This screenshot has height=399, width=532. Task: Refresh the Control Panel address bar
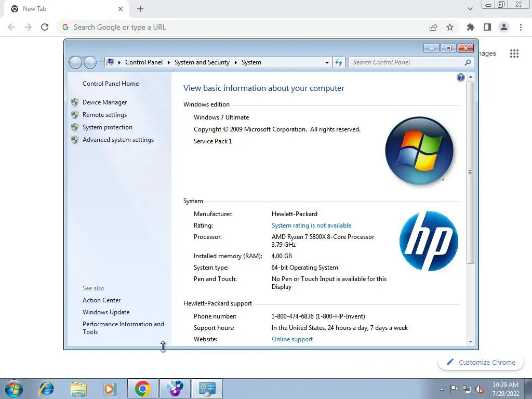click(x=339, y=62)
